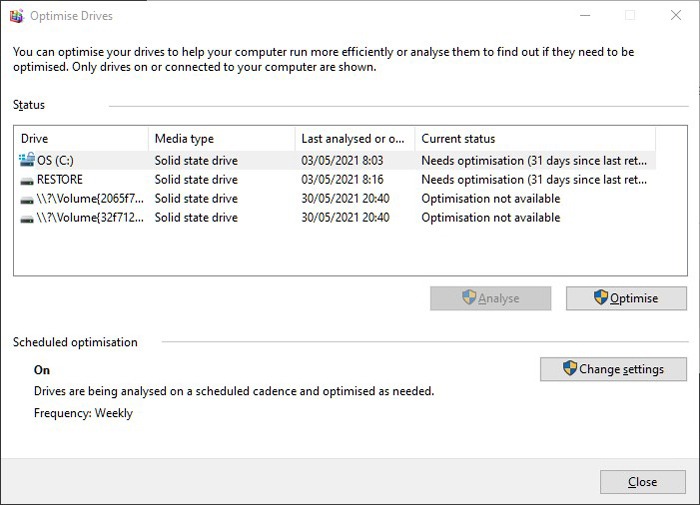Select the RESTORE drive icon
Screen dimensions: 700x505
point(27,181)
